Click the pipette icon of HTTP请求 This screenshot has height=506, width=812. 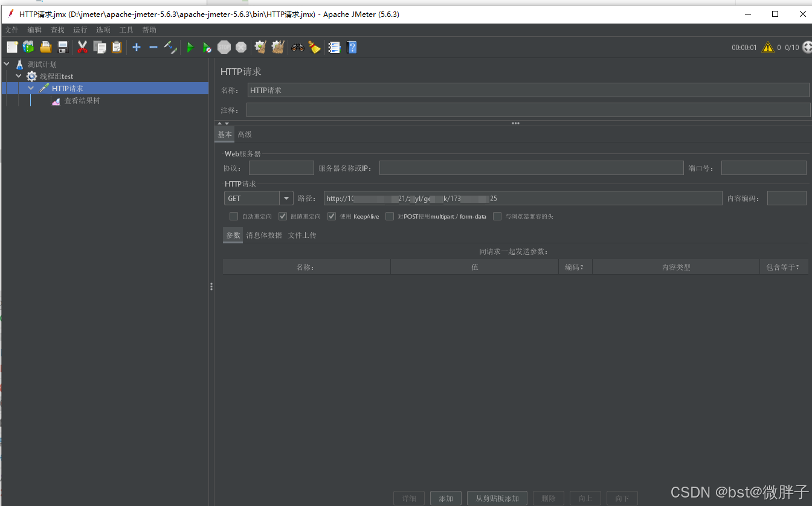pos(44,88)
